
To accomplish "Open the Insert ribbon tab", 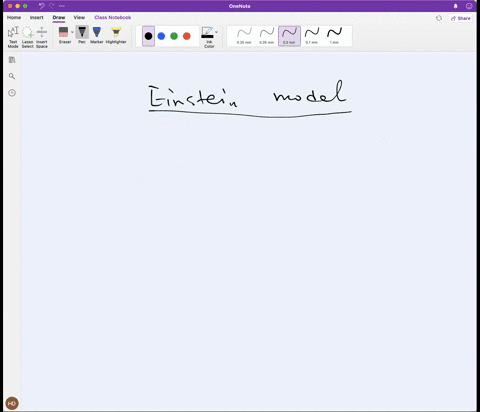I will click(x=37, y=17).
